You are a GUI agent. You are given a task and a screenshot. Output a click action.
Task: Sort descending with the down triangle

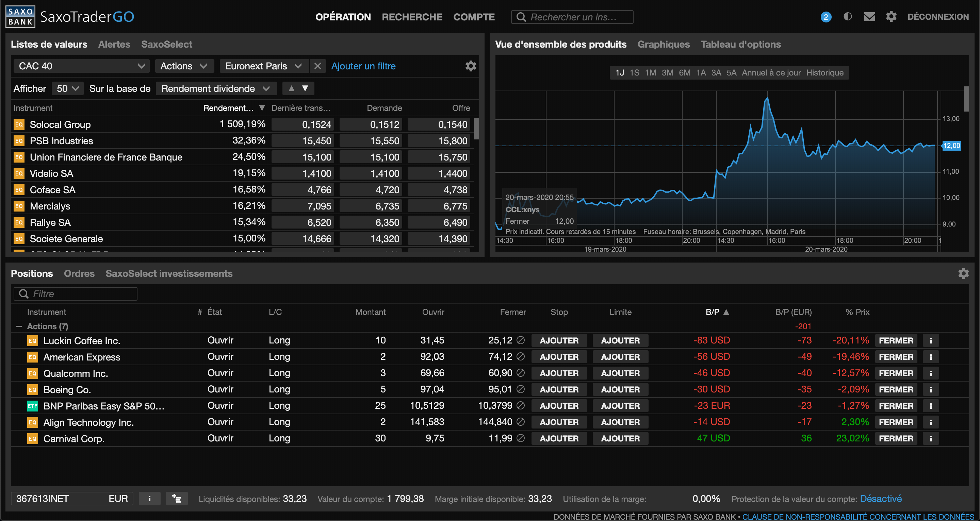click(305, 89)
